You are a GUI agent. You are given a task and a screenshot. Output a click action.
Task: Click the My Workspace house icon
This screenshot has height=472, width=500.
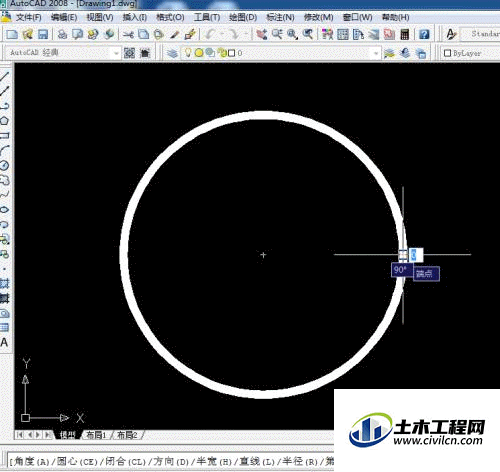tap(145, 53)
